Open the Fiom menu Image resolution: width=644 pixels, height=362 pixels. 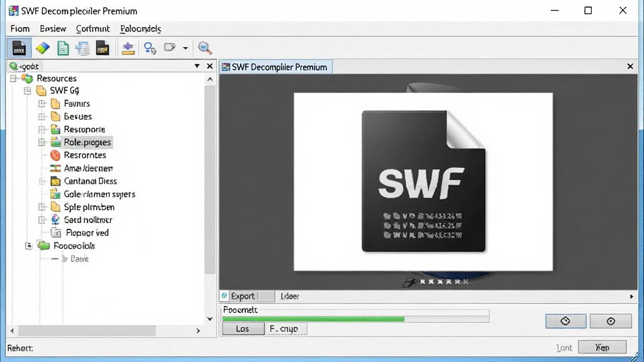pos(20,29)
